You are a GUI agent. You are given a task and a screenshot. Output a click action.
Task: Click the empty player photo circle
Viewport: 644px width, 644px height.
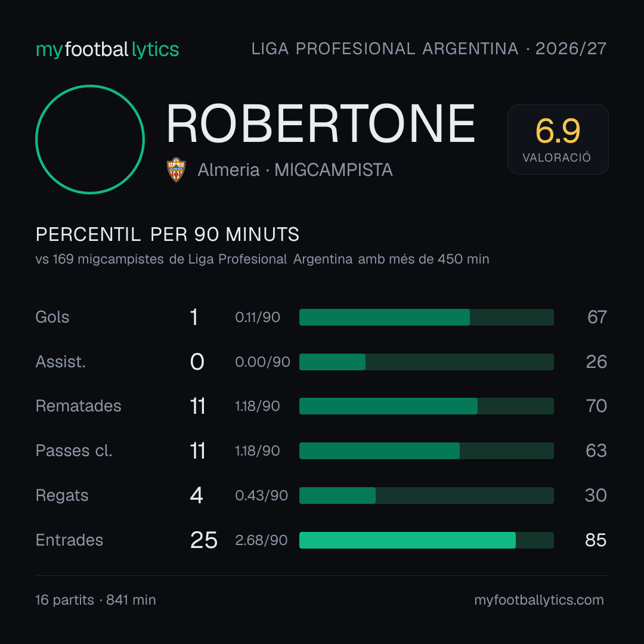[x=90, y=139]
